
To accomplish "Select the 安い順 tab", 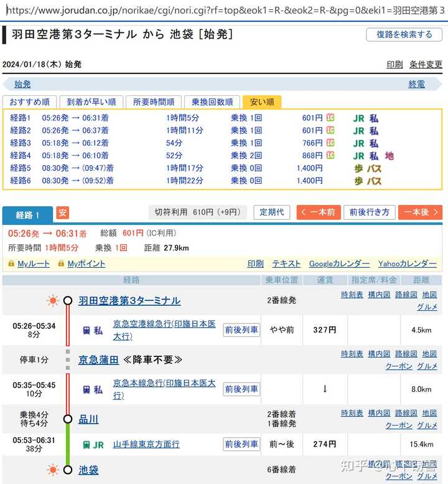I will [x=262, y=102].
